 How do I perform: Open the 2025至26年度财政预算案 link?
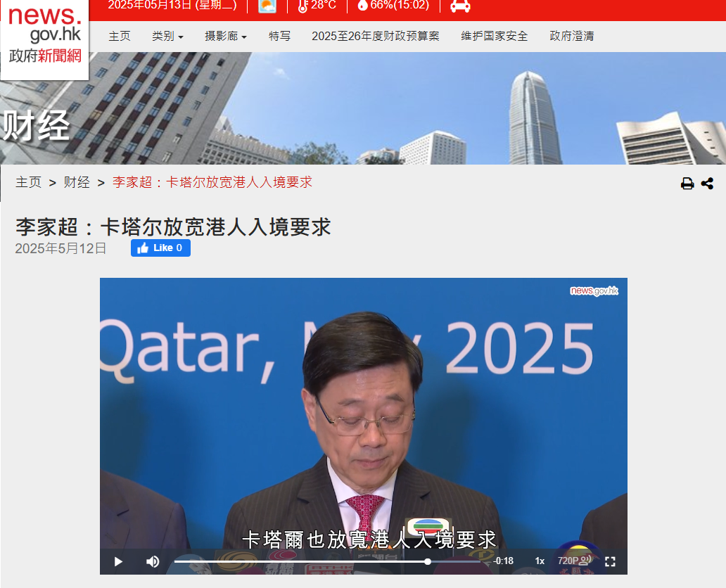375,37
